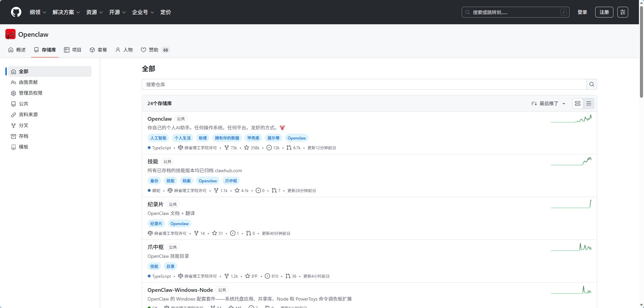Switch to the compact list view
This screenshot has width=644, height=308.
pyautogui.click(x=589, y=103)
